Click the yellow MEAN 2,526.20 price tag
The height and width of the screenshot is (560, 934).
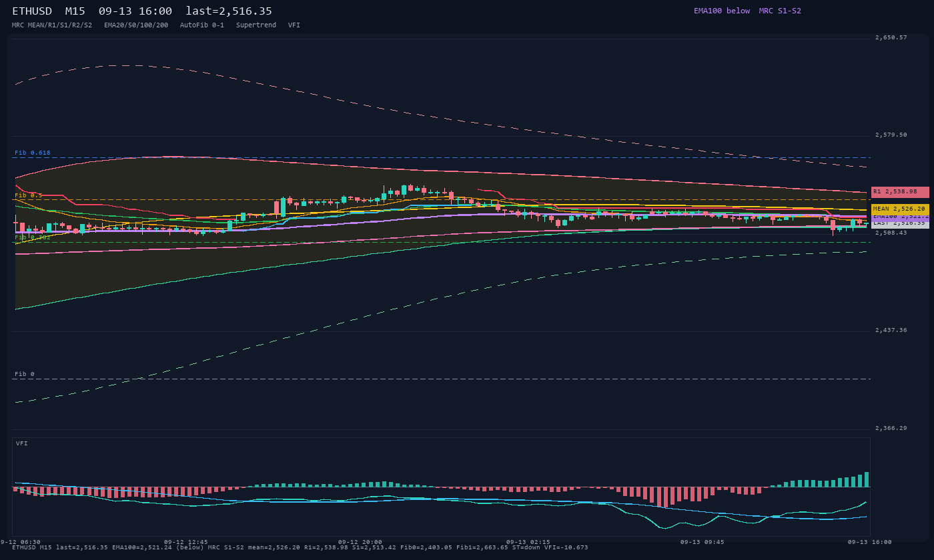[900, 209]
